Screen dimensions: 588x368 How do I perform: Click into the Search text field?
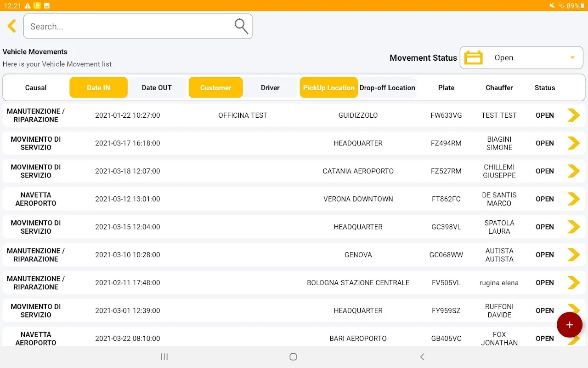coord(129,26)
